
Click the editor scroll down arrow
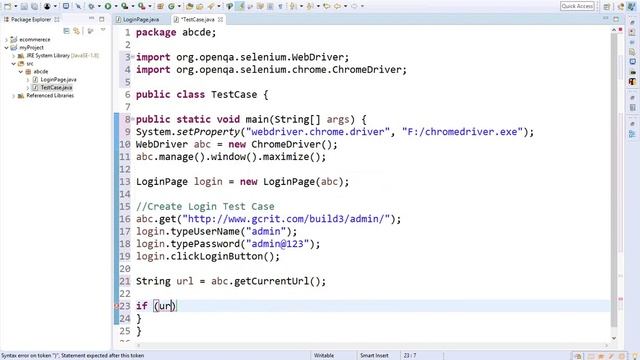[614, 338]
